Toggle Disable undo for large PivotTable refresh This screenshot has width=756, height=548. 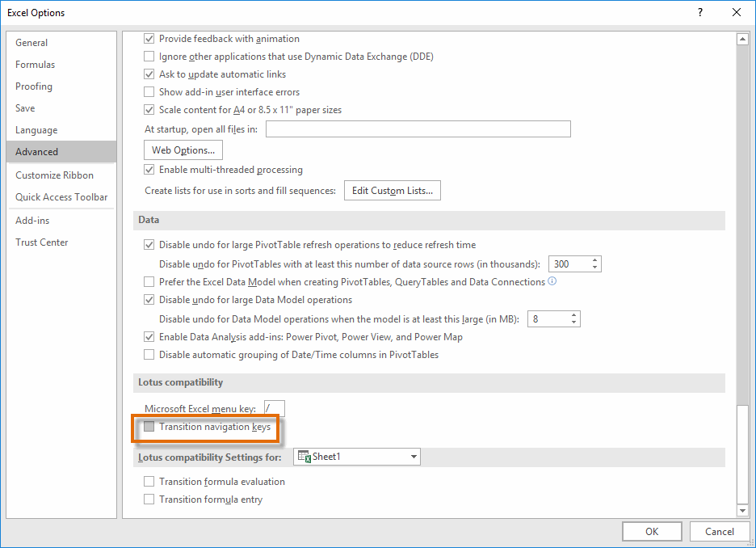tap(149, 245)
